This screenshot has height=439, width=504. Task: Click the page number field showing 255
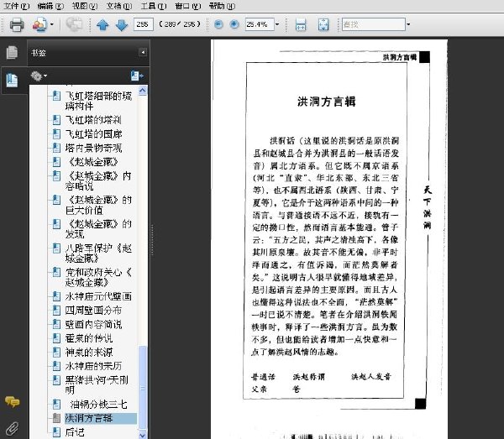click(144, 24)
